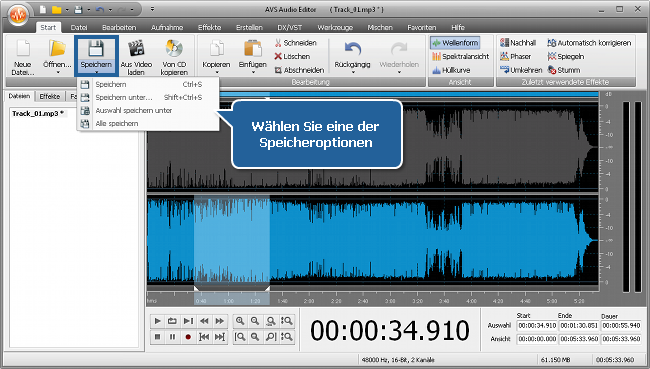Pause playback with the Pause button
This screenshot has width=650, height=369.
pyautogui.click(x=172, y=337)
